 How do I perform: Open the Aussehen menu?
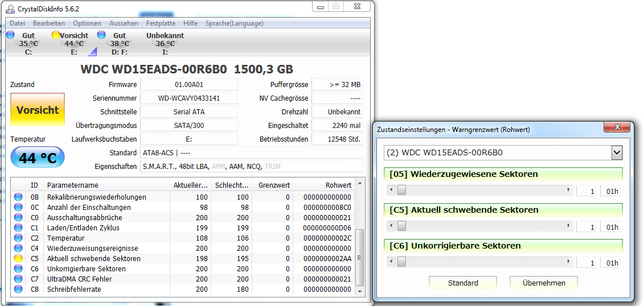(124, 23)
